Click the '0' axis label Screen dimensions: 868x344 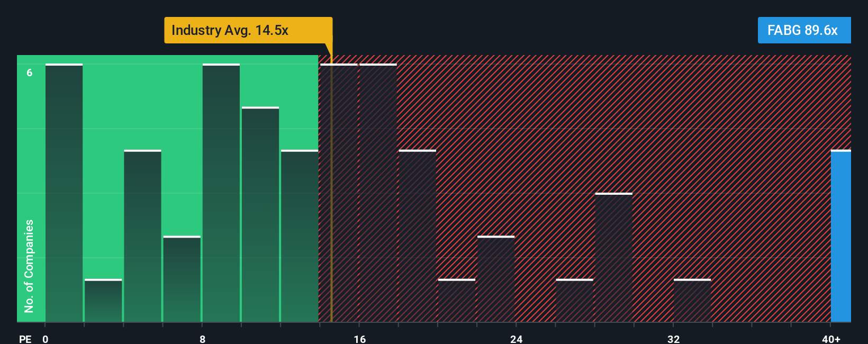point(46,339)
